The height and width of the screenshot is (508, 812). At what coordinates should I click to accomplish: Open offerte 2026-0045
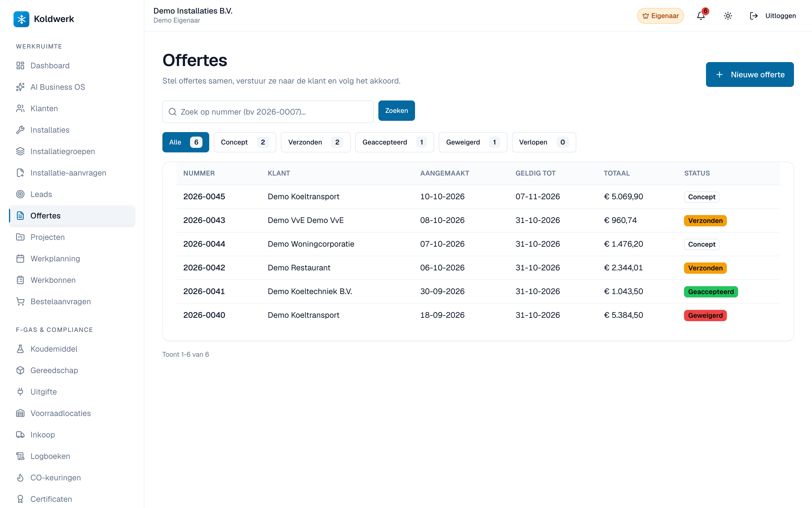204,196
